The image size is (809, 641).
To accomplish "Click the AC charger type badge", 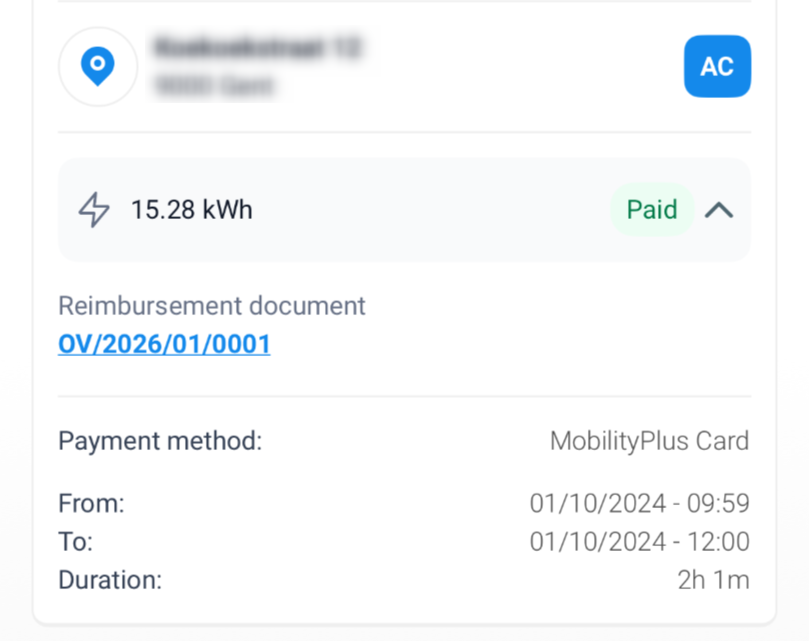I will pos(717,66).
